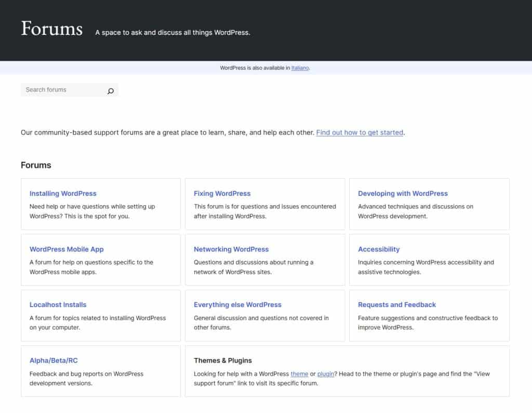This screenshot has width=532, height=413.
Task: Click the large Forums page title
Action: click(x=51, y=29)
